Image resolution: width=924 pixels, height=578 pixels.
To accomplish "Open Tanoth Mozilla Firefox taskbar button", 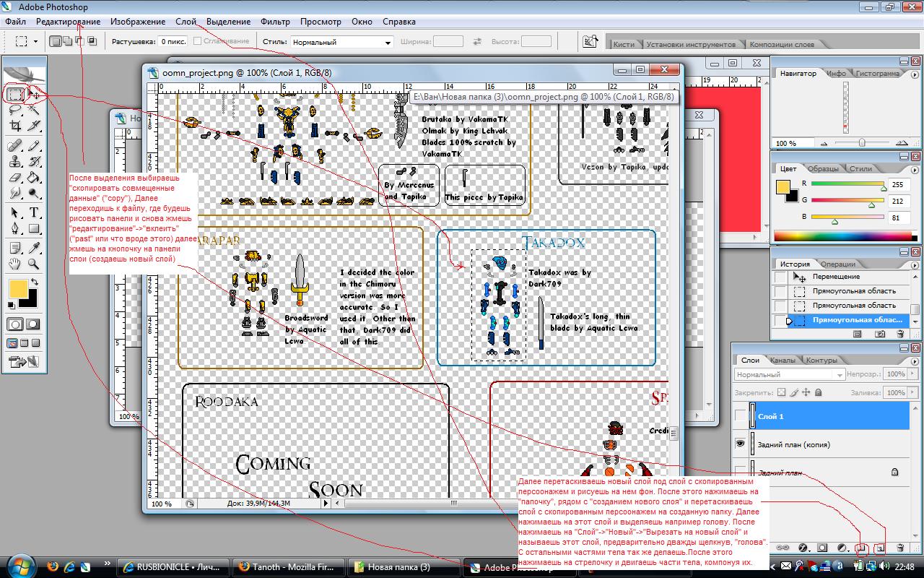I will coord(289,567).
